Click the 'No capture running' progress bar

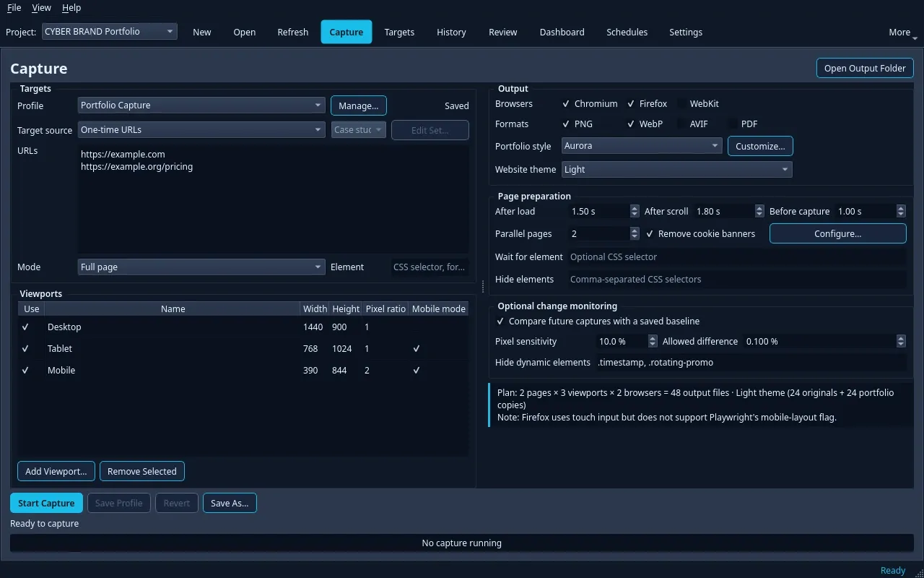click(x=461, y=543)
